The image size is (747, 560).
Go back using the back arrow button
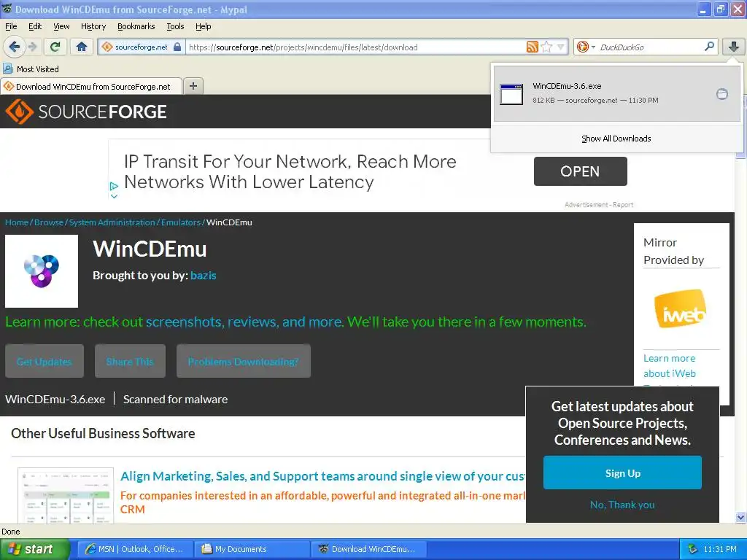(x=15, y=47)
